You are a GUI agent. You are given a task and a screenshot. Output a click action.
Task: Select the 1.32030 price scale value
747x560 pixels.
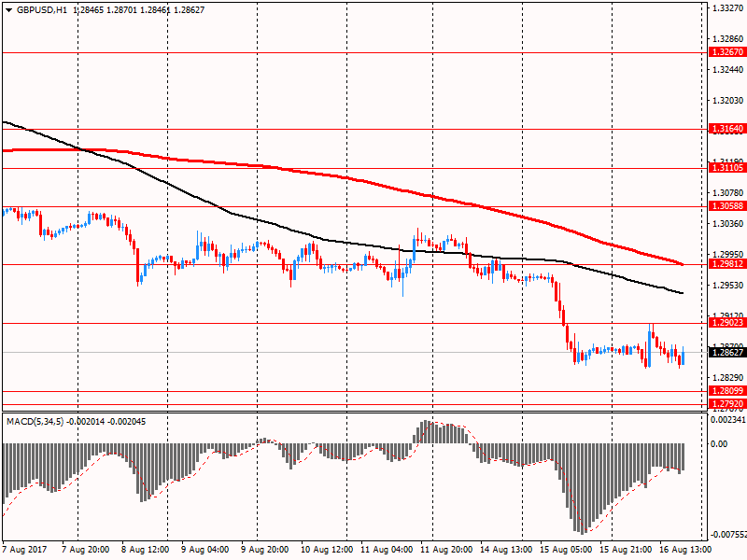coord(728,101)
